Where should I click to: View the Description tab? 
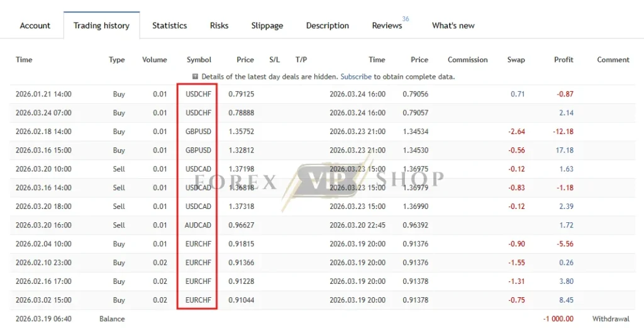(x=327, y=25)
